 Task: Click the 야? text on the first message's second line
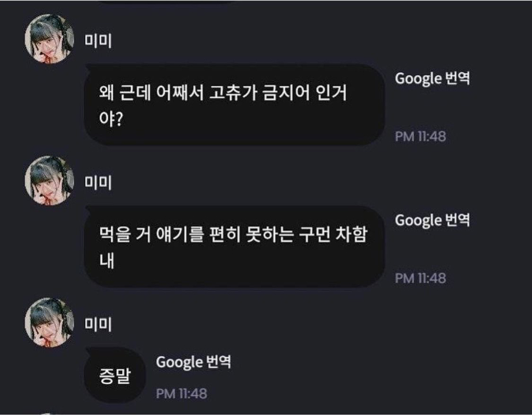pyautogui.click(x=111, y=119)
